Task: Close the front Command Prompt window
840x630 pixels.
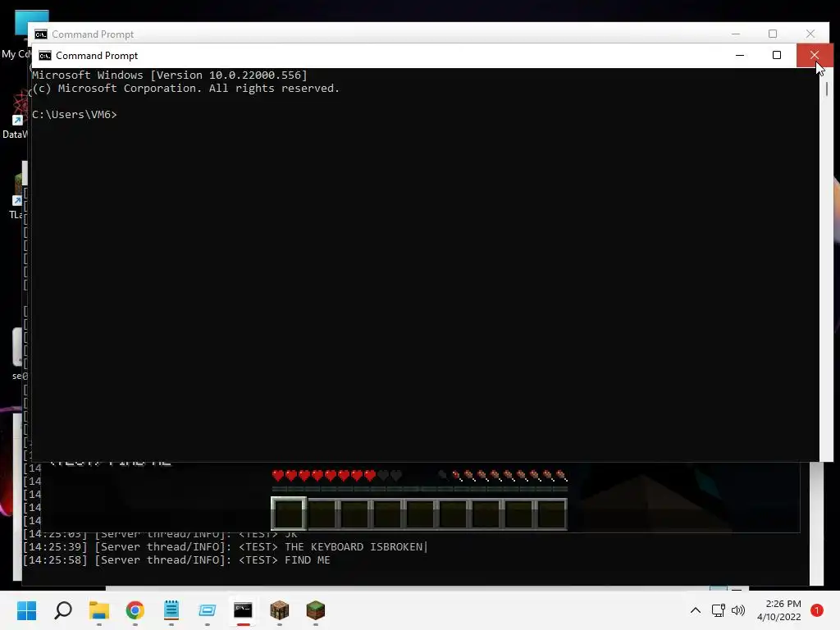Action: point(815,55)
